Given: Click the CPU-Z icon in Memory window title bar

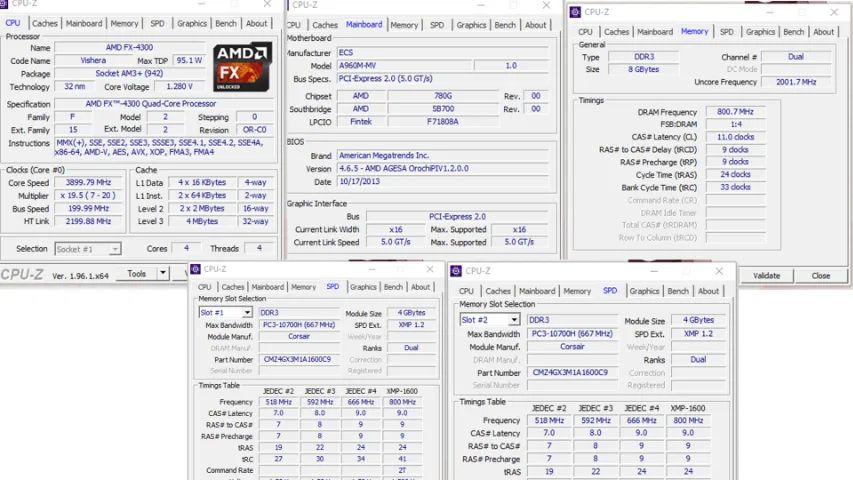Looking at the screenshot, I should tap(575, 12).
